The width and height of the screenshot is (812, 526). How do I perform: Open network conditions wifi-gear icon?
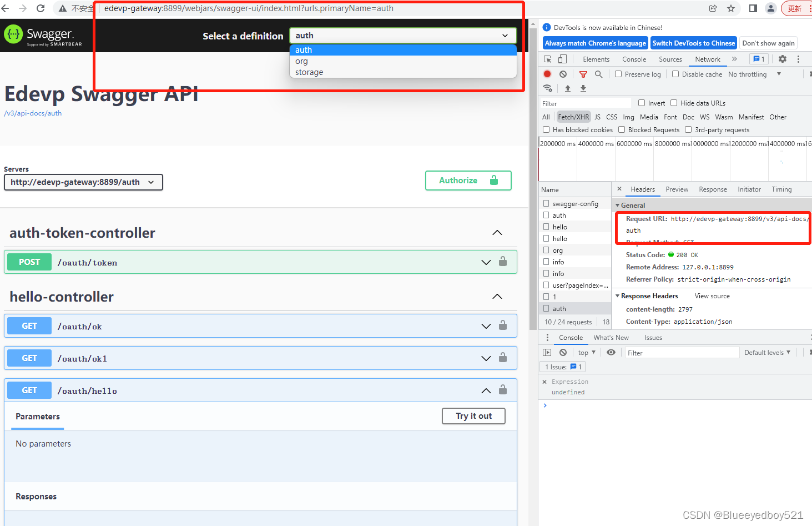(x=548, y=88)
